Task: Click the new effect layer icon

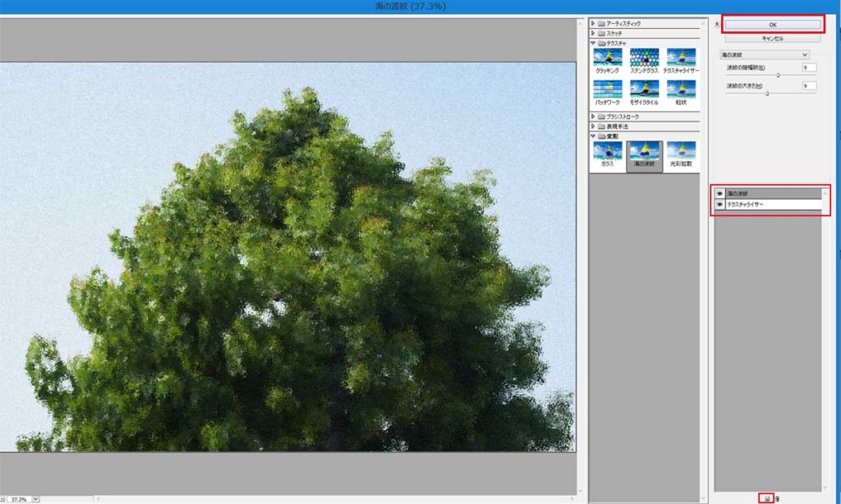Action: pos(766,498)
